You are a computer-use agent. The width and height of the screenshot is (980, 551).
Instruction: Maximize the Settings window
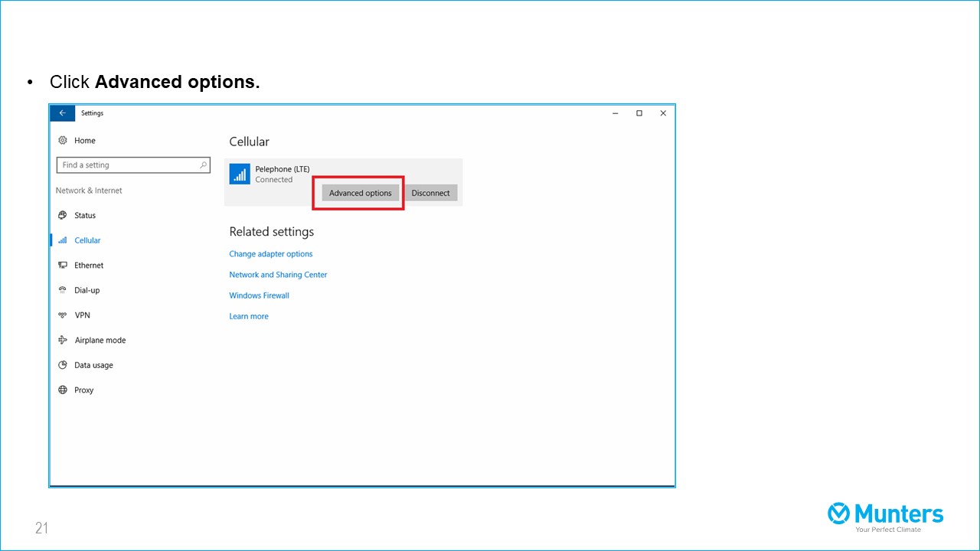tap(639, 113)
